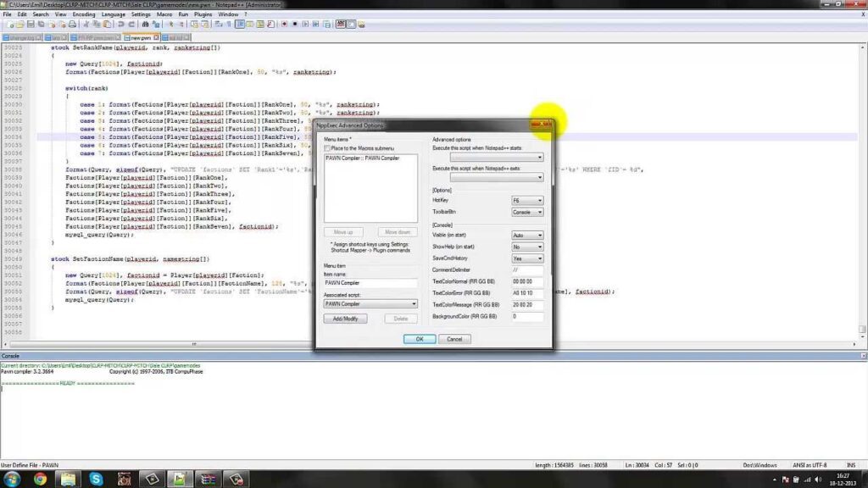868x488 pixels.
Task: Click the editor vertical scrollbar down arrow
Action: click(862, 337)
